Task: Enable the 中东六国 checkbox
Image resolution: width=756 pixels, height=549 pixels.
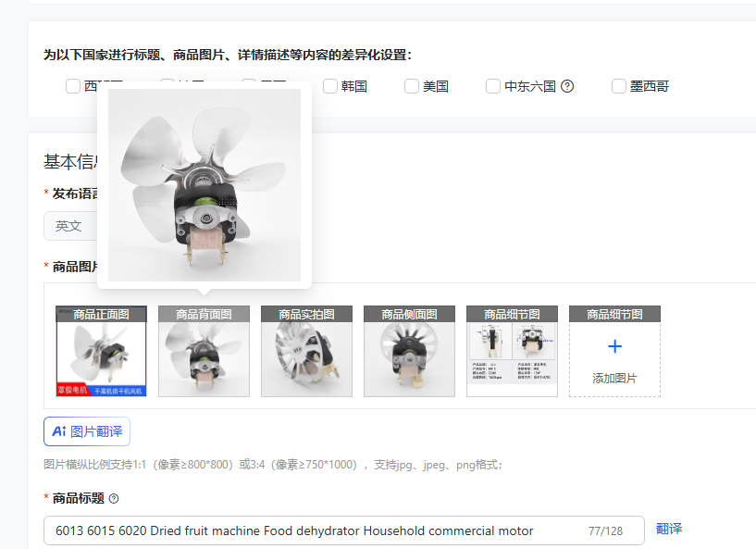Action: (x=493, y=86)
